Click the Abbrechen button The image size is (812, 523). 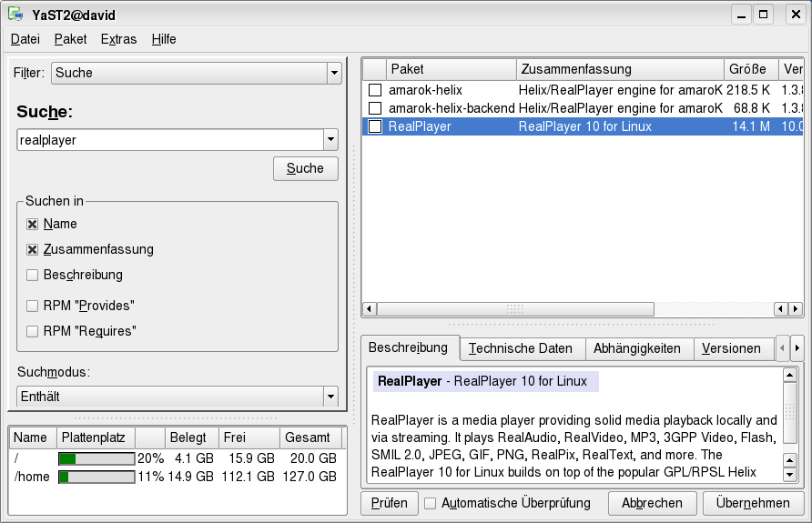click(652, 503)
